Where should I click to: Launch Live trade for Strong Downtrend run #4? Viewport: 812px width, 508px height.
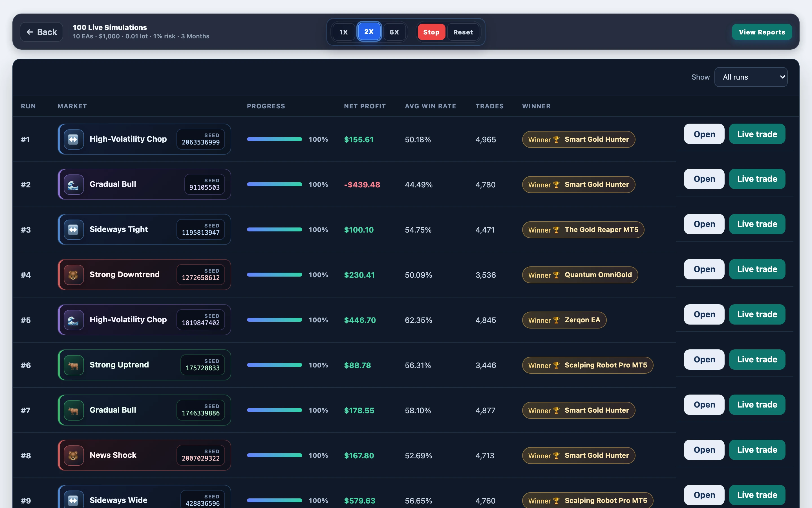click(757, 270)
